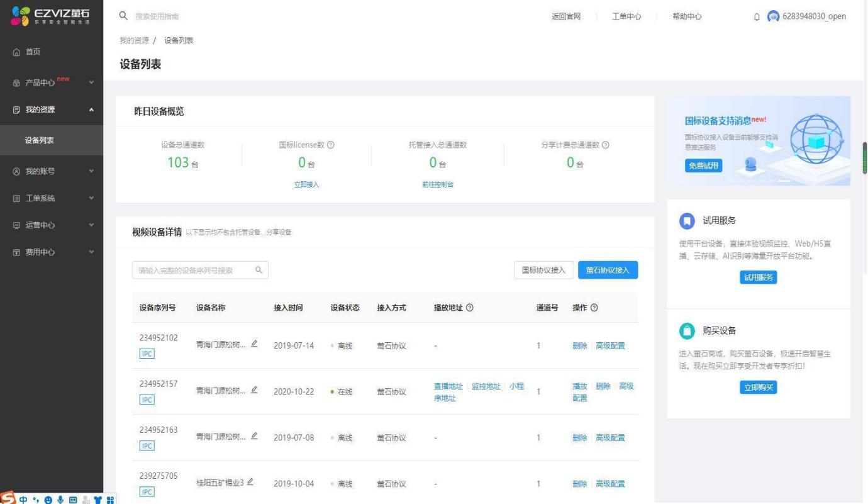The height and width of the screenshot is (504, 868).
Task: Click help icon beside 播放地址 column header
Action: pos(470,308)
